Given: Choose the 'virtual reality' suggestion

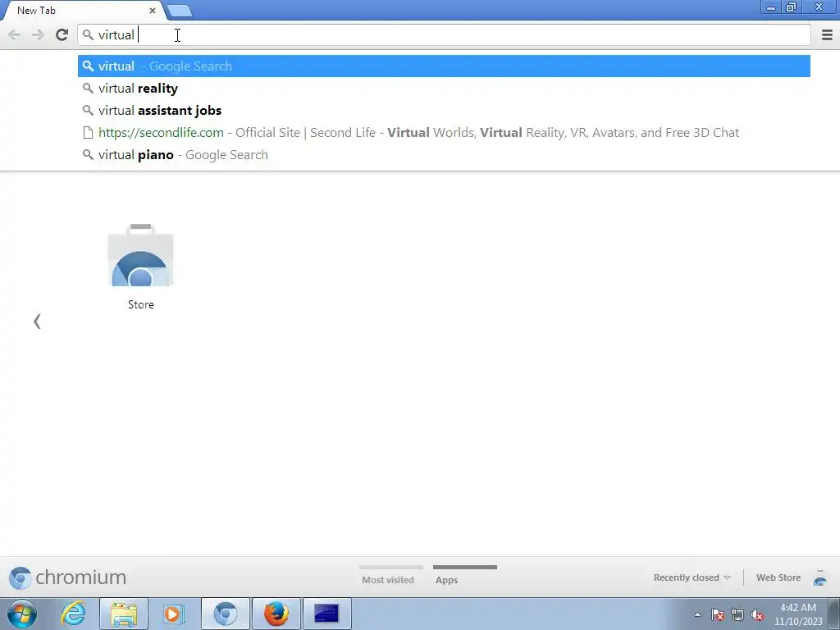Looking at the screenshot, I should (x=444, y=89).
